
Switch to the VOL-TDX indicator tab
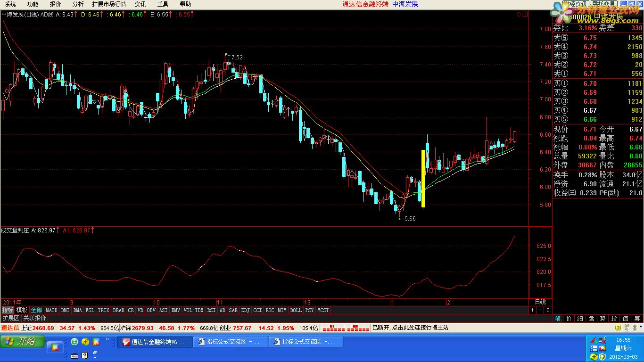(x=193, y=310)
